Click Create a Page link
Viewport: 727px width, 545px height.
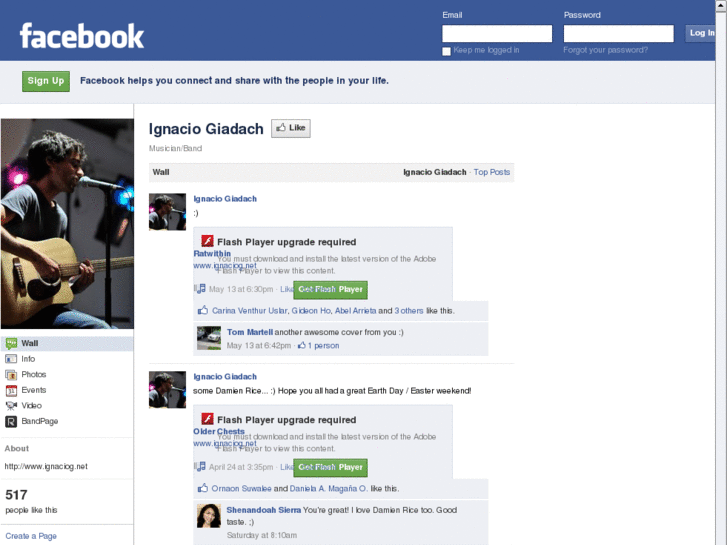(x=31, y=536)
